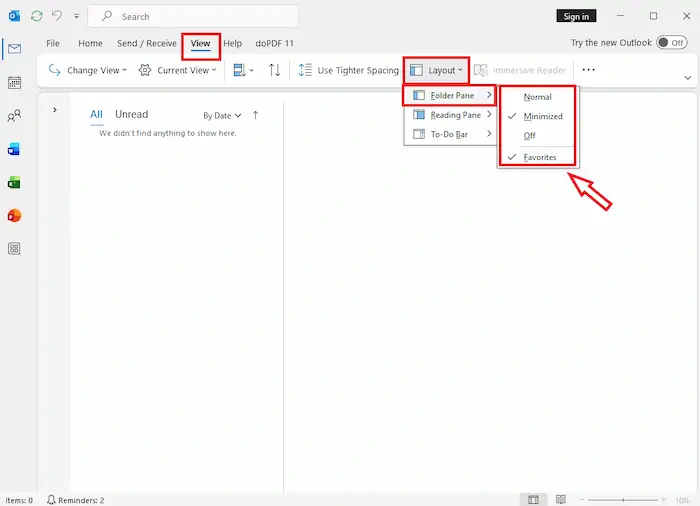Viewport: 700px width, 506px height.
Task: Launch Excel from the sidebar
Action: click(x=14, y=183)
